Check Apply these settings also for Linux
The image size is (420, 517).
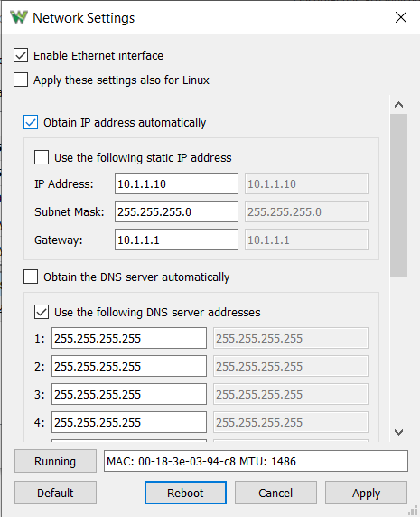click(x=21, y=80)
